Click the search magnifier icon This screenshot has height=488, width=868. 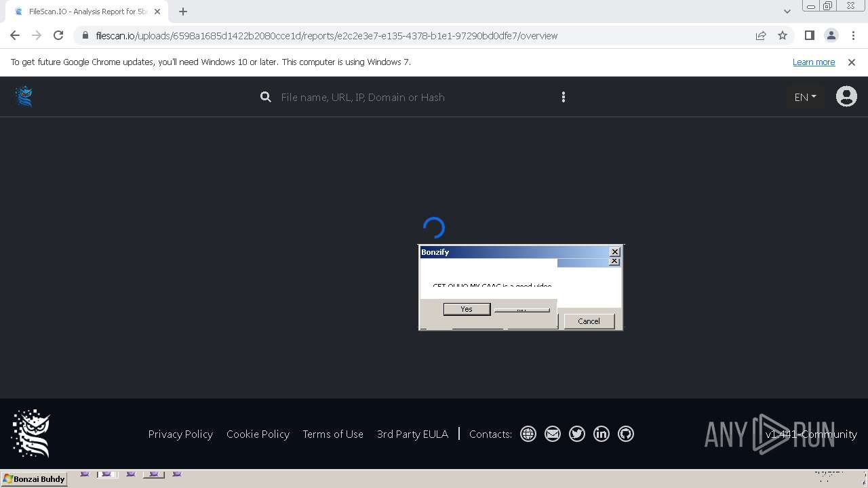[266, 97]
